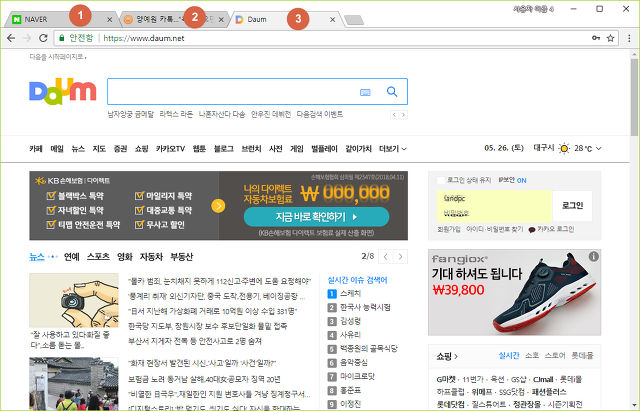Open 지도 in navigation menu
This screenshot has width=640, height=411.
[x=99, y=149]
